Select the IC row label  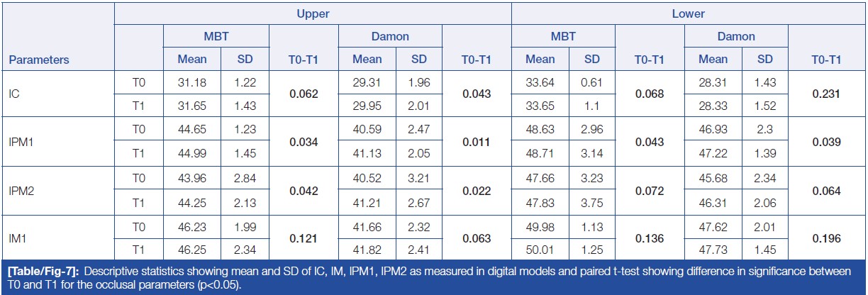click(x=16, y=94)
